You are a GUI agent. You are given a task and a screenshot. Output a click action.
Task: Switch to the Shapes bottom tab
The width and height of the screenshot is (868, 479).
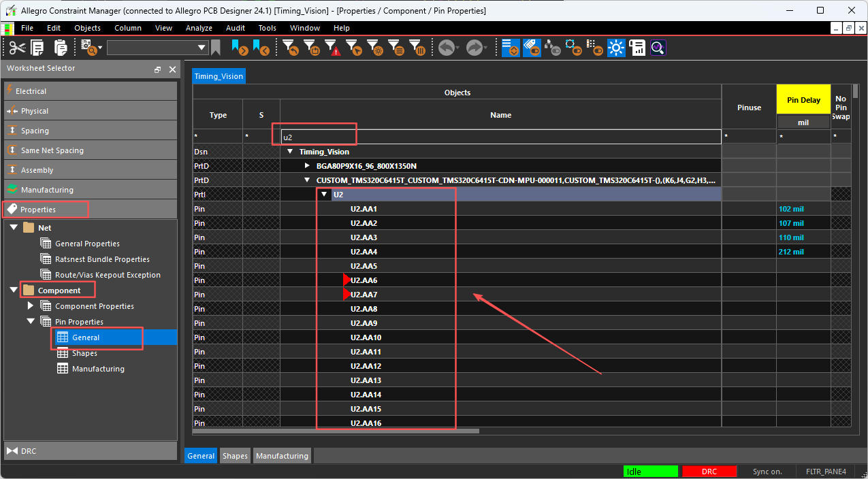pyautogui.click(x=235, y=456)
